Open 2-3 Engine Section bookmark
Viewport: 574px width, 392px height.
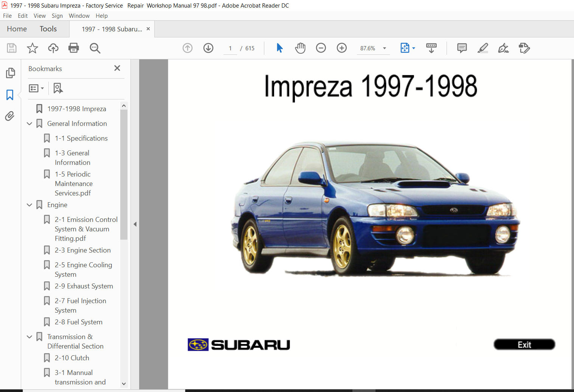83,250
